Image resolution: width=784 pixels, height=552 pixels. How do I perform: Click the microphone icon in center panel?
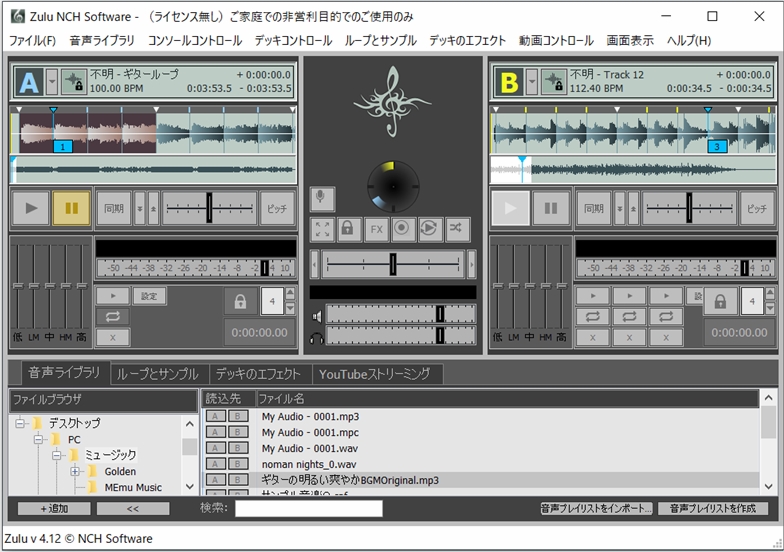(322, 198)
